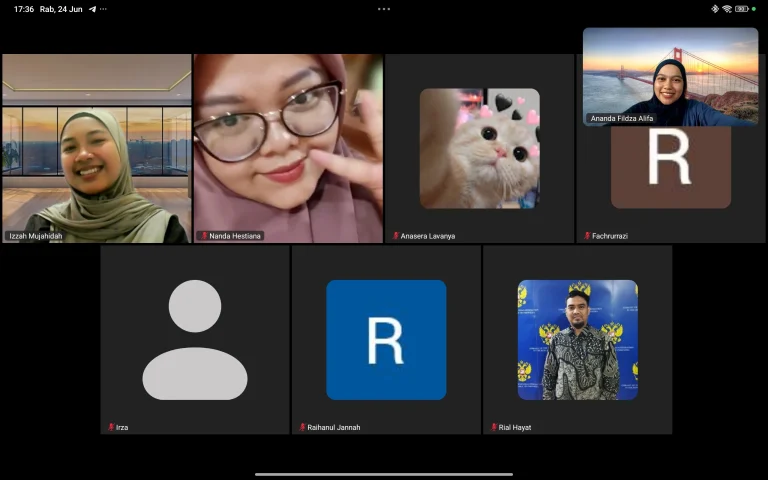Tap the muted mic icon beside Nanda Hestiana
The image size is (768, 480).
[204, 236]
